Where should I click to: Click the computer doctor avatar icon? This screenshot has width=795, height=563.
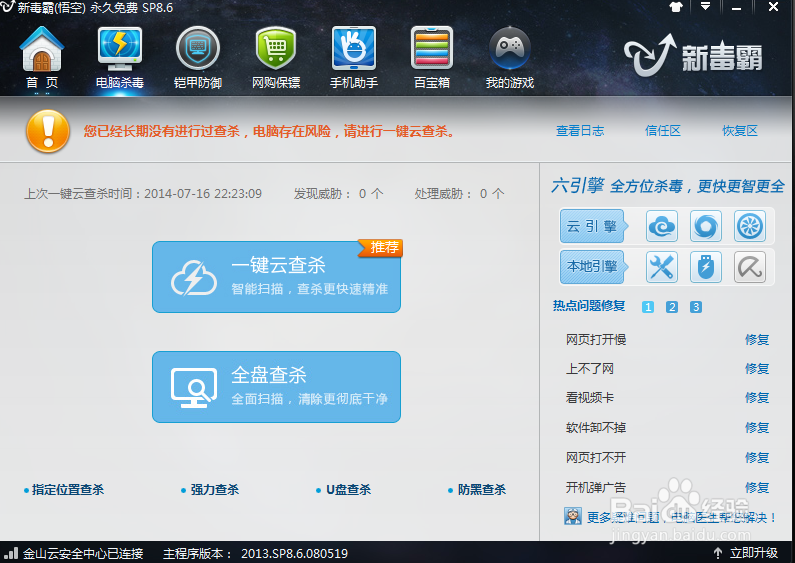click(573, 516)
